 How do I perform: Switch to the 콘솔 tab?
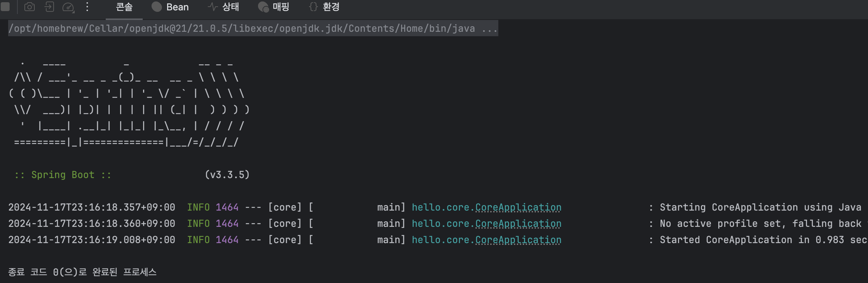click(x=124, y=7)
